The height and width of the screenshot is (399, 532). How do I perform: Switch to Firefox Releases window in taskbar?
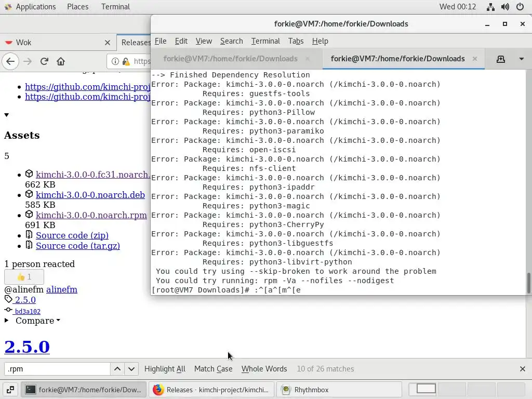pos(211,390)
